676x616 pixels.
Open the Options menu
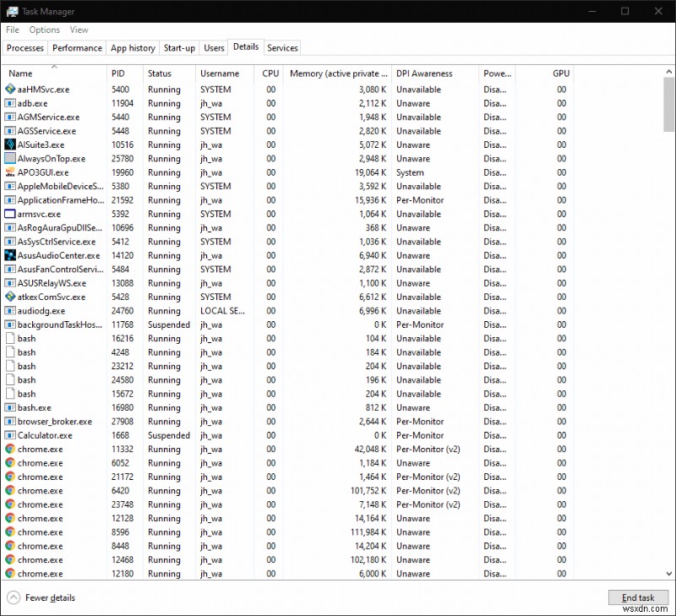[x=44, y=30]
